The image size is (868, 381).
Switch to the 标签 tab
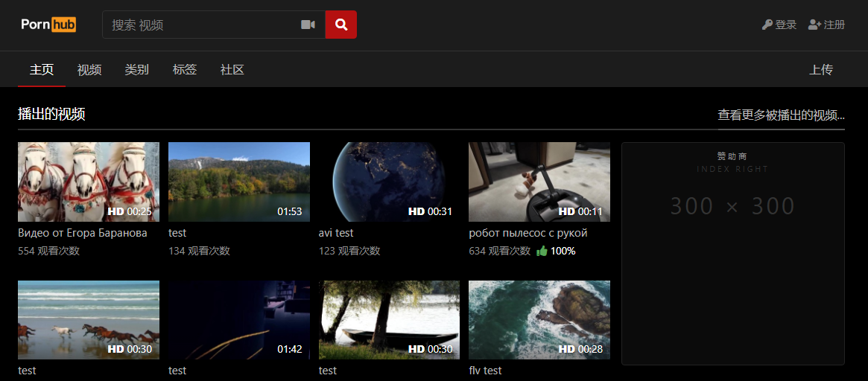[185, 70]
